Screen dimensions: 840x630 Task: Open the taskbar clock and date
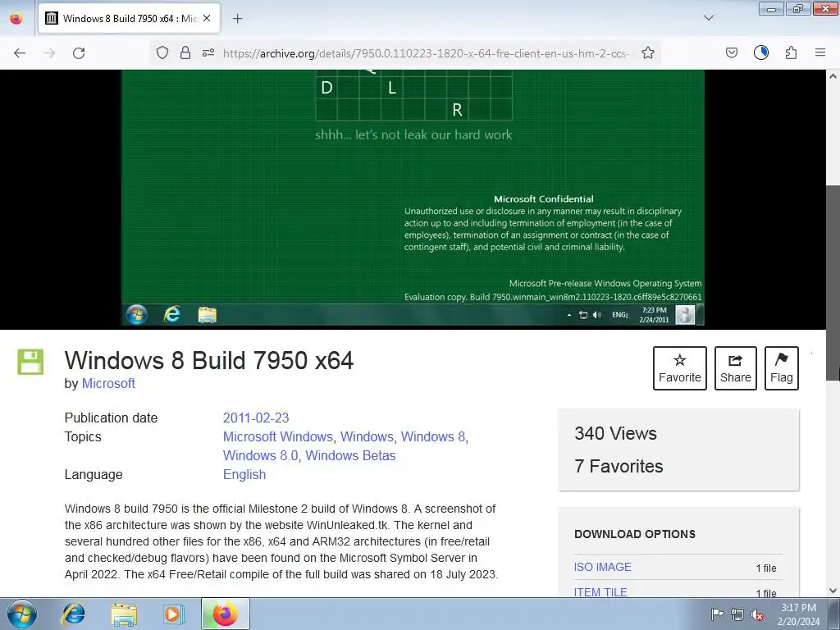(x=798, y=614)
